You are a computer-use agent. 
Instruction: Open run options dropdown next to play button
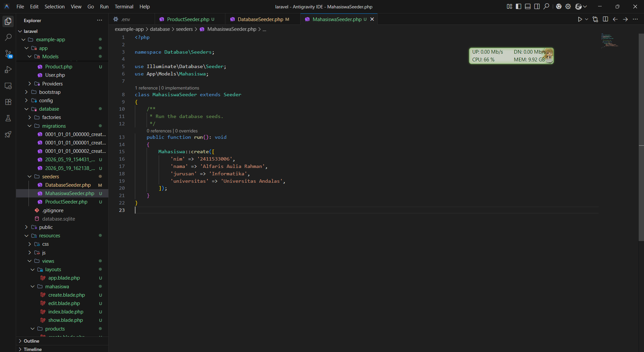586,19
